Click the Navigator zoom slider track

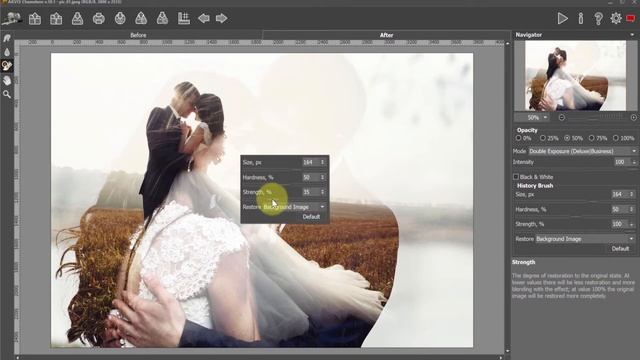click(598, 118)
